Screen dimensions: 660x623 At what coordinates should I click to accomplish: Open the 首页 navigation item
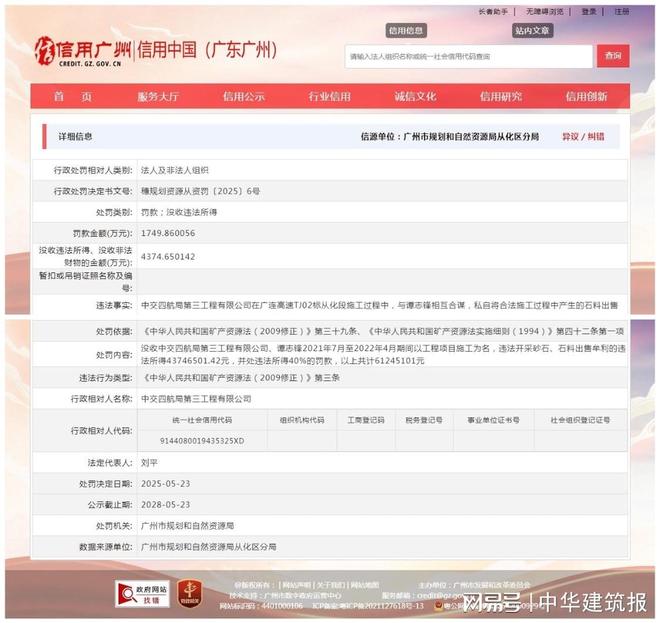pyautogui.click(x=72, y=97)
